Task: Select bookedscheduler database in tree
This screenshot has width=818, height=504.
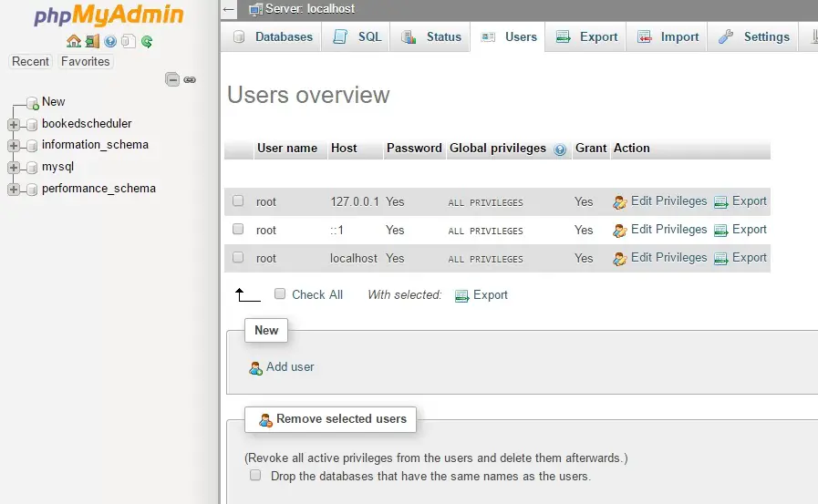Action: tap(87, 124)
